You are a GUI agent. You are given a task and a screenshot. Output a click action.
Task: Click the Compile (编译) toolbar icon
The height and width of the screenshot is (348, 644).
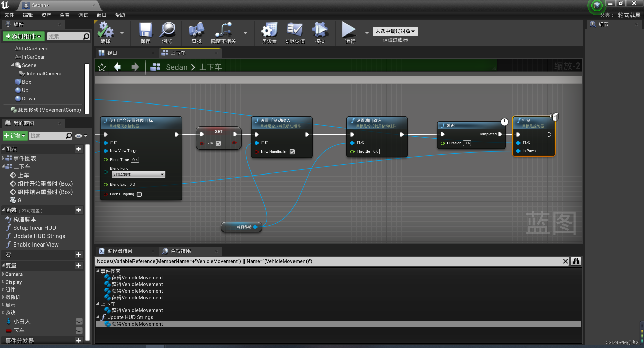(x=105, y=30)
